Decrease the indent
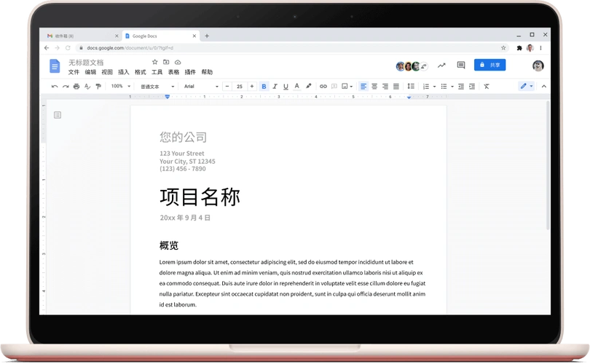Image resolution: width=590 pixels, height=364 pixels. pyautogui.click(x=461, y=87)
